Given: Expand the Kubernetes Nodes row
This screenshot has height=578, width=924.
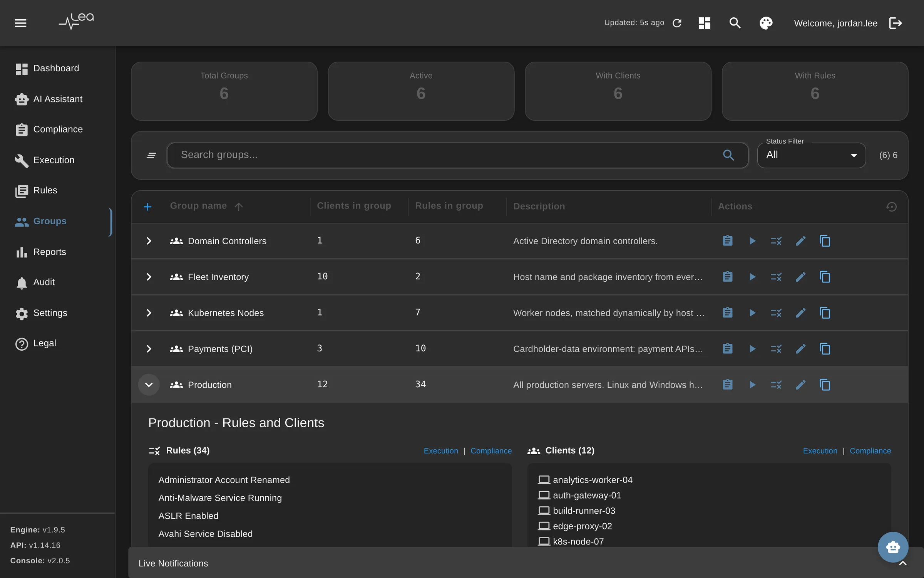Looking at the screenshot, I should [x=149, y=313].
